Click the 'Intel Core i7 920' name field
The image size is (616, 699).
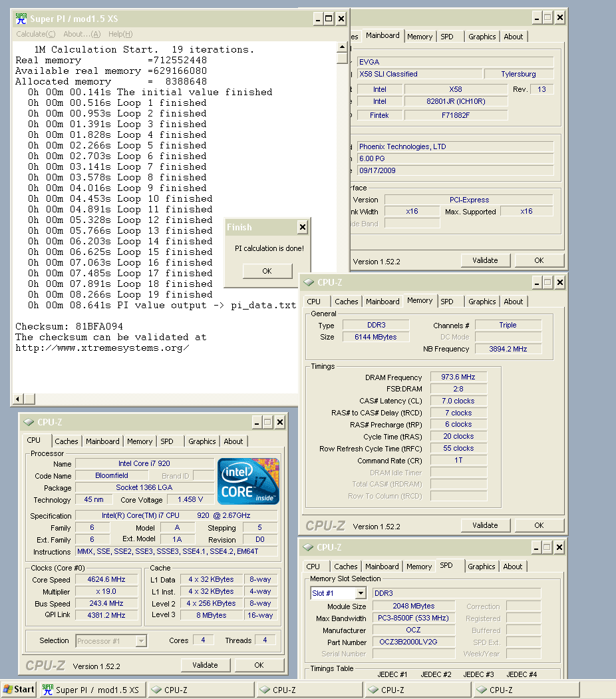(x=144, y=463)
